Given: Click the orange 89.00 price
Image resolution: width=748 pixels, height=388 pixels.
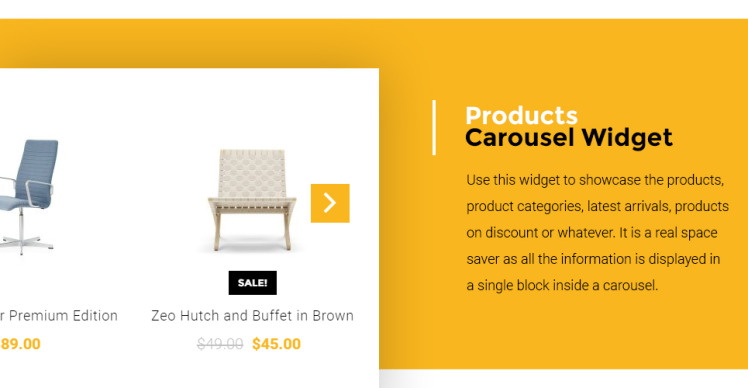Looking at the screenshot, I should (x=21, y=344).
